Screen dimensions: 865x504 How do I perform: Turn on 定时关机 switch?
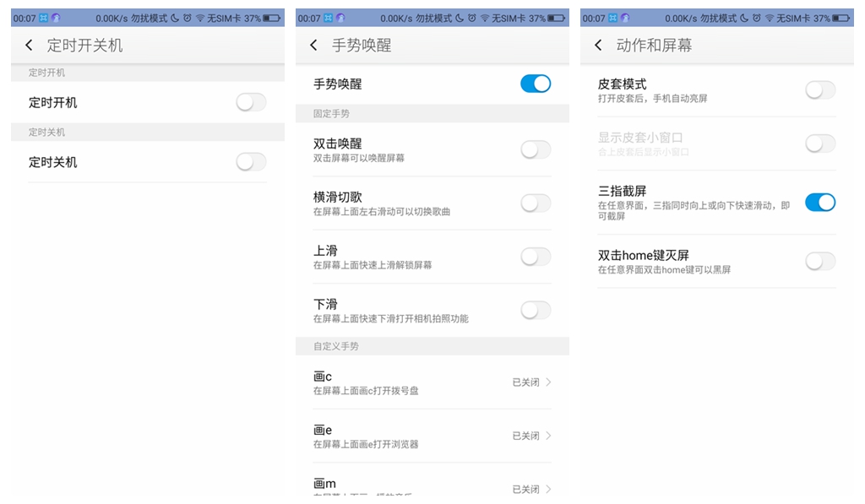click(x=251, y=162)
